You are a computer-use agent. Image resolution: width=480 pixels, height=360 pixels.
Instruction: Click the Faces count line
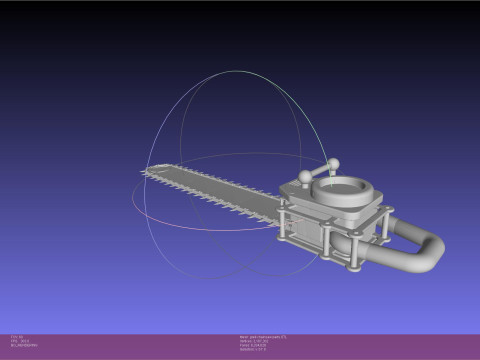point(253,345)
